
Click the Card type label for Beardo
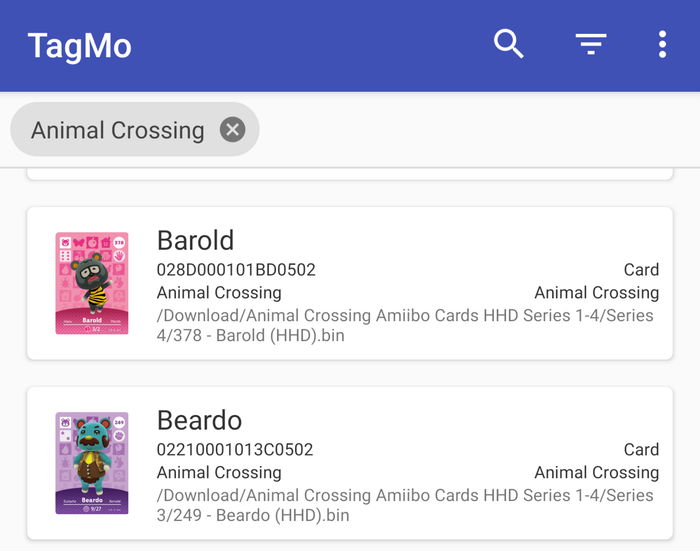pos(642,450)
